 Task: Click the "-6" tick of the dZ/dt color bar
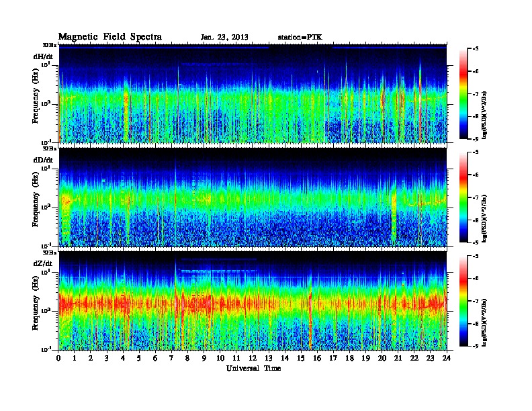[x=476, y=279]
